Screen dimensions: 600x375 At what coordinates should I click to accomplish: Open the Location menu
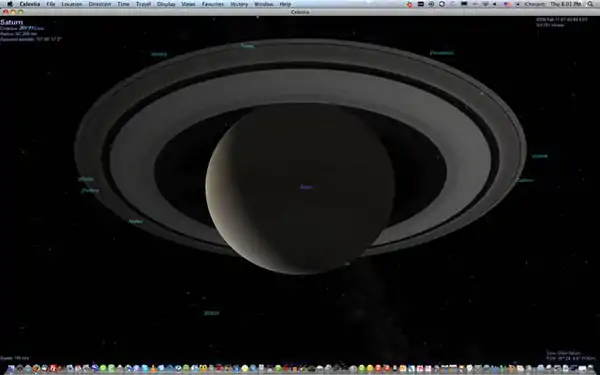point(72,4)
